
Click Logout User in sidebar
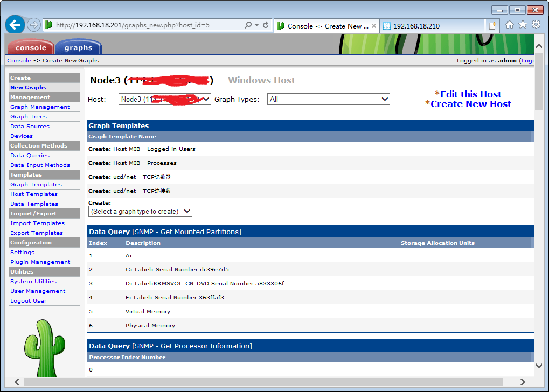click(x=29, y=300)
